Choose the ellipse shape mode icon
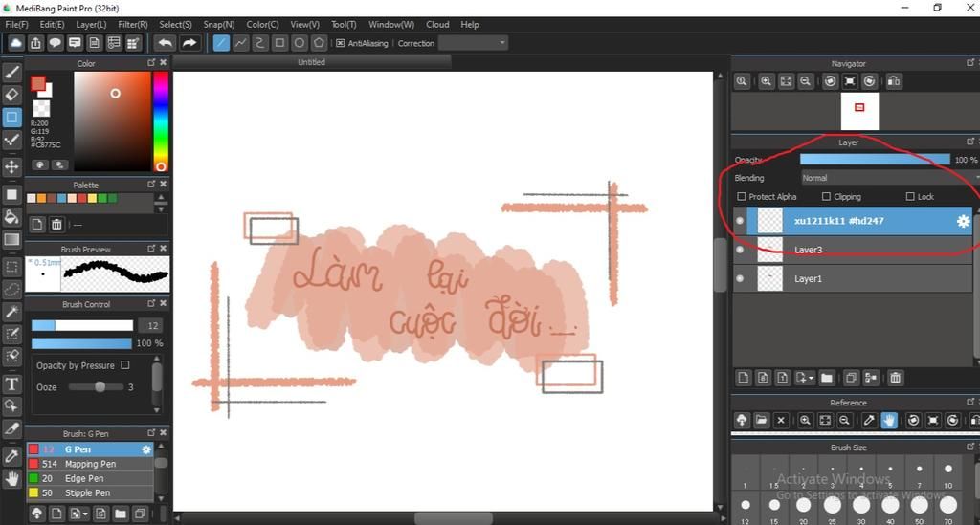Viewport: 980px width, 525px height. click(300, 43)
